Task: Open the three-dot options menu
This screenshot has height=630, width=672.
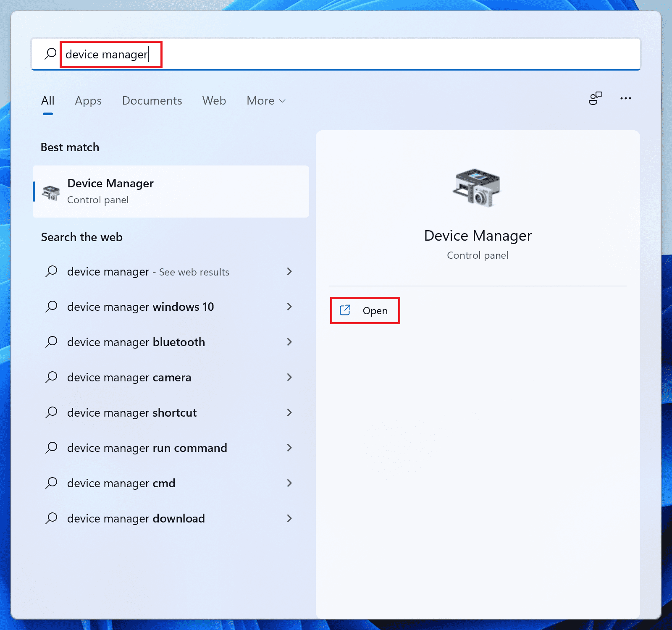Action: (x=625, y=98)
